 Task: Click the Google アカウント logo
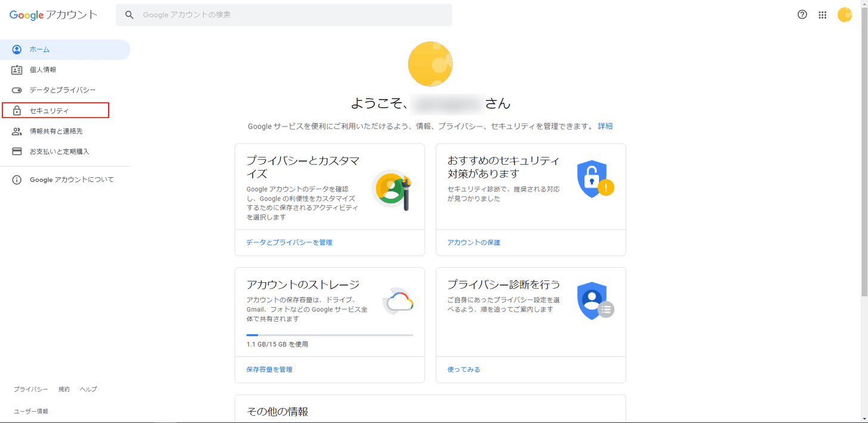pos(53,15)
